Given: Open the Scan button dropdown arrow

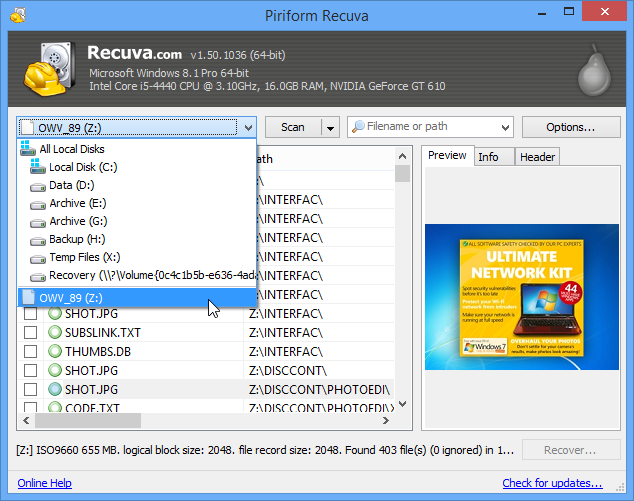Looking at the screenshot, I should tap(330, 128).
